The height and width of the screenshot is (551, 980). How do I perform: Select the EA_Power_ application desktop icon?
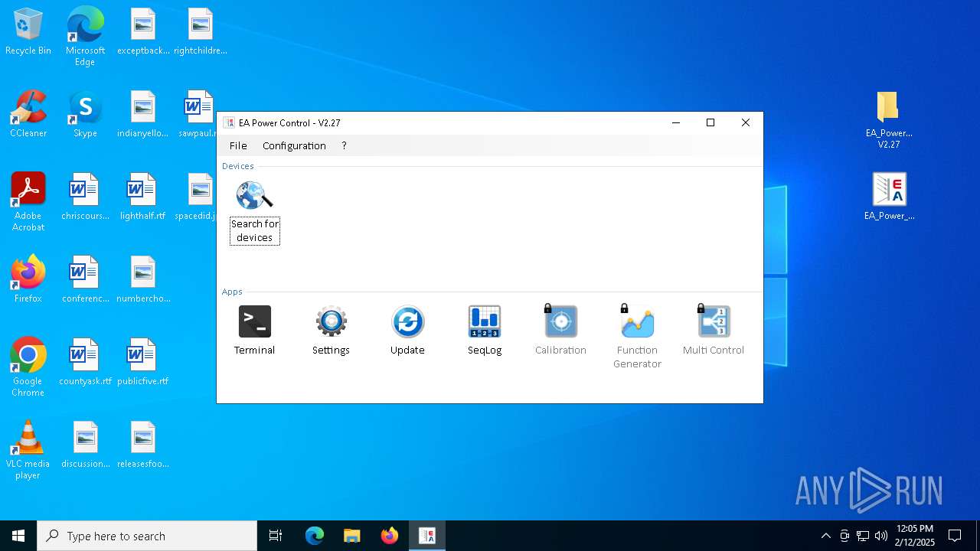click(889, 197)
